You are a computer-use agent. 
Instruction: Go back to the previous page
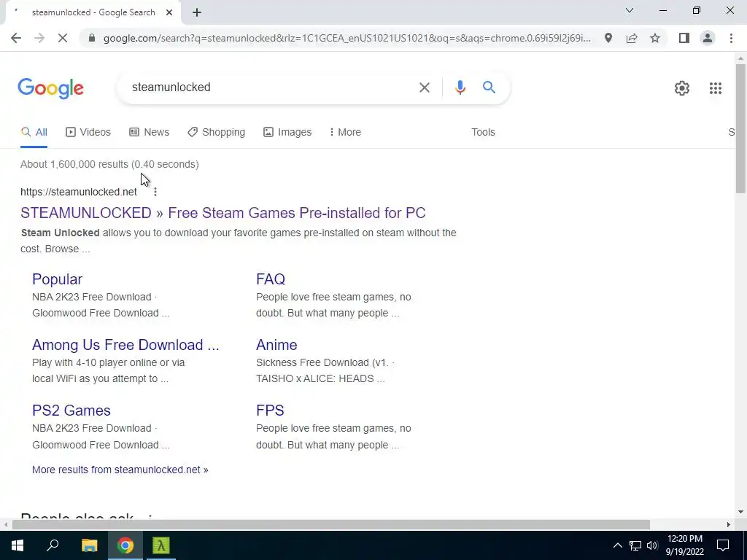(16, 38)
